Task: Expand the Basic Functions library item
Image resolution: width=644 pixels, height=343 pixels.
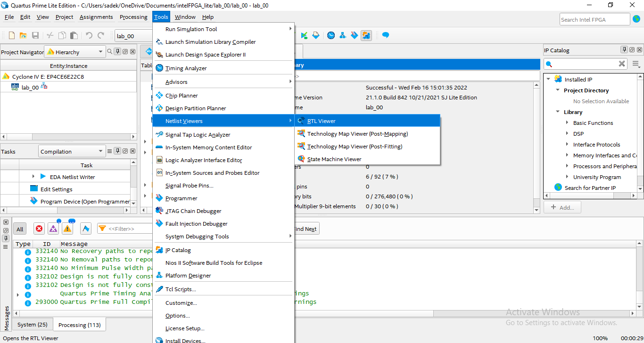Action: tap(567, 123)
